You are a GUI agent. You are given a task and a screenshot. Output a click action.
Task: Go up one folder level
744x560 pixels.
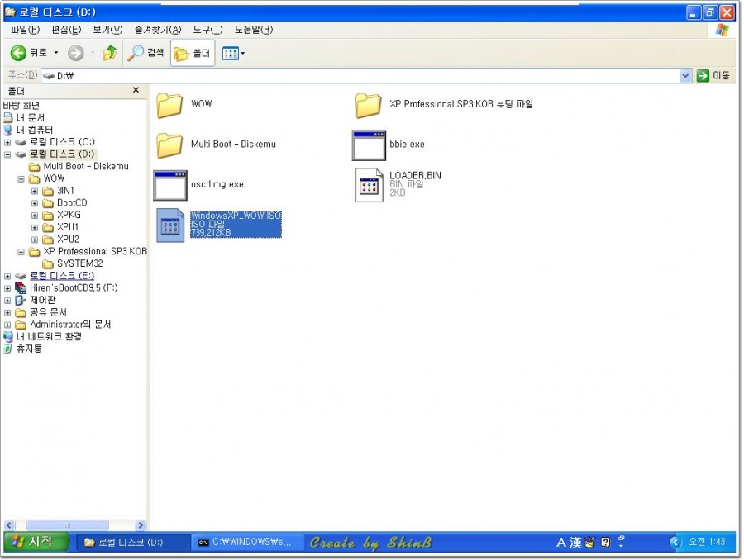(x=110, y=53)
